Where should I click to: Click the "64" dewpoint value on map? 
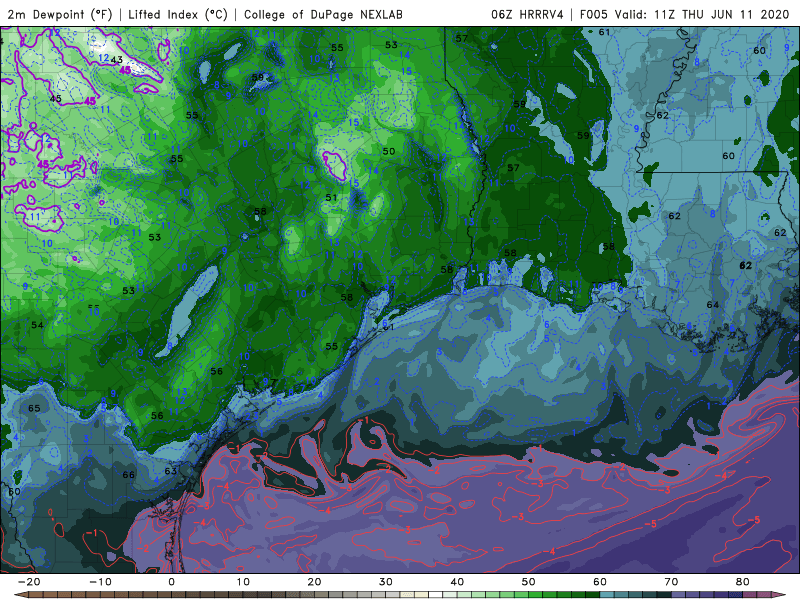click(x=713, y=305)
